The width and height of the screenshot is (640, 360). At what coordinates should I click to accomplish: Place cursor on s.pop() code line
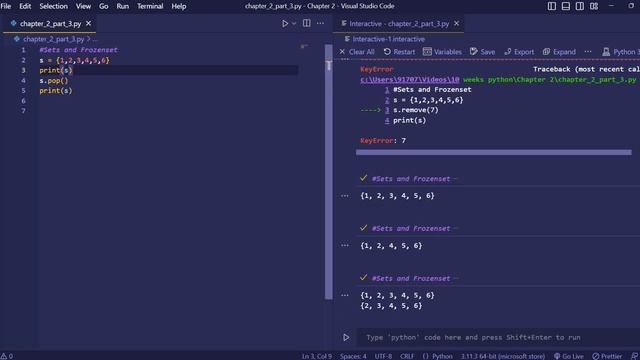click(x=53, y=80)
